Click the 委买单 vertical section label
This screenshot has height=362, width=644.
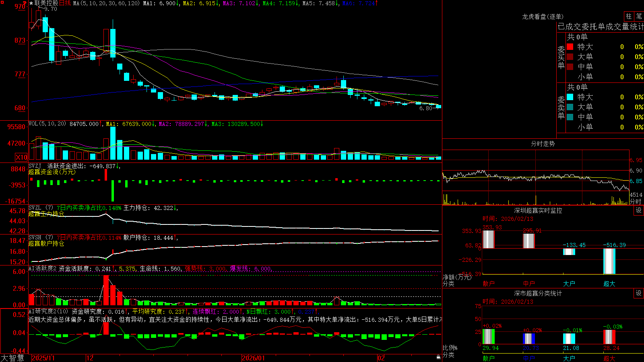pos(561,57)
